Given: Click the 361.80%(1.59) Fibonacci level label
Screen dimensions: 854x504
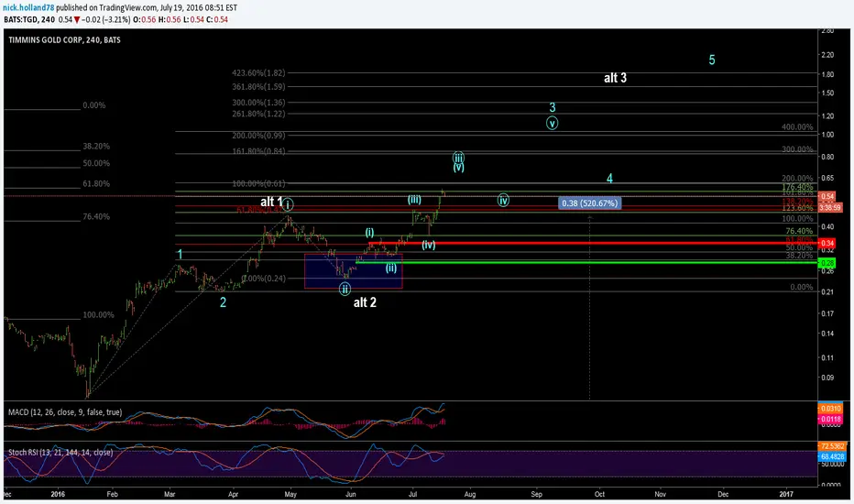Looking at the screenshot, I should pyautogui.click(x=258, y=87).
